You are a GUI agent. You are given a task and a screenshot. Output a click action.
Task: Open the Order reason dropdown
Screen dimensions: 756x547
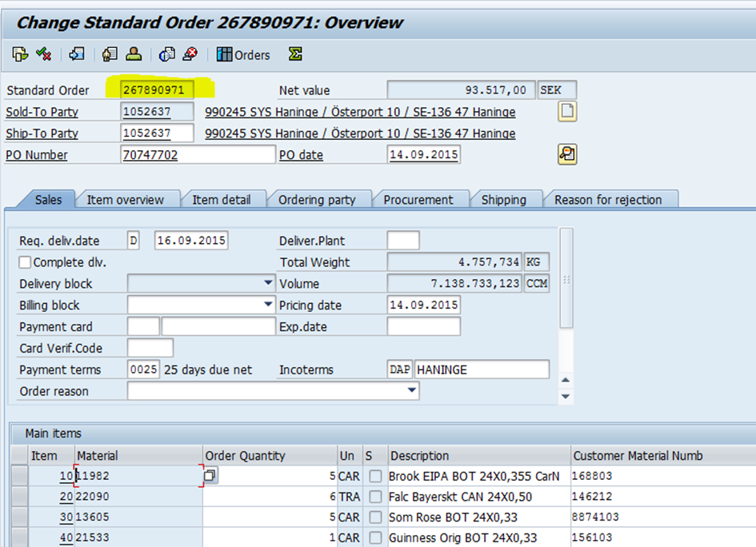[x=412, y=391]
